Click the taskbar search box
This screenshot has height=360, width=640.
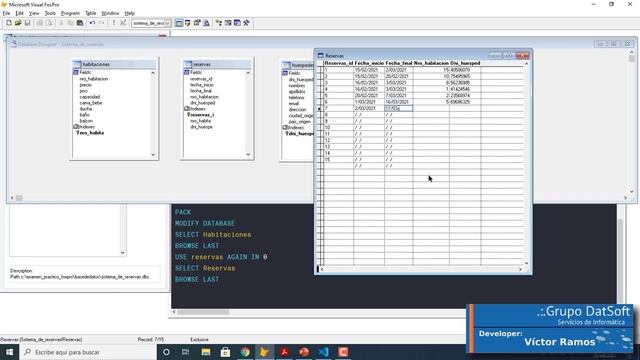(88, 352)
